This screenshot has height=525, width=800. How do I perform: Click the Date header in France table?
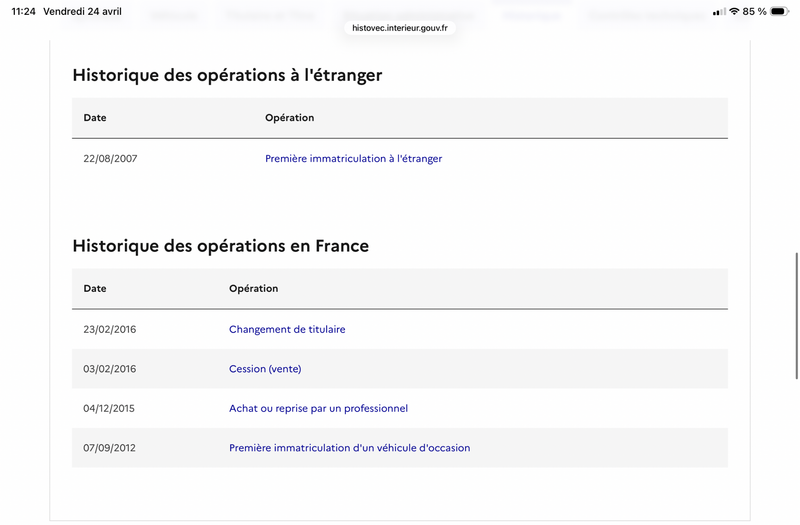95,289
